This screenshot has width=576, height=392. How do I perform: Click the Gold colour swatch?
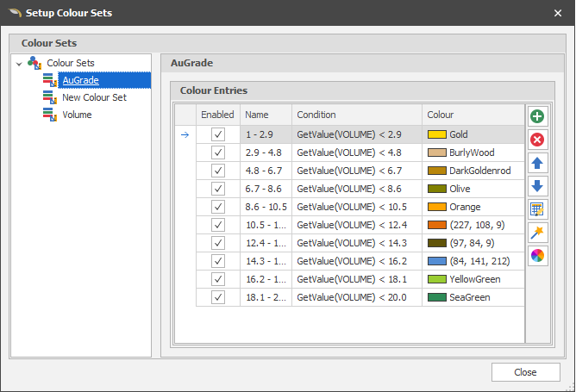[437, 135]
